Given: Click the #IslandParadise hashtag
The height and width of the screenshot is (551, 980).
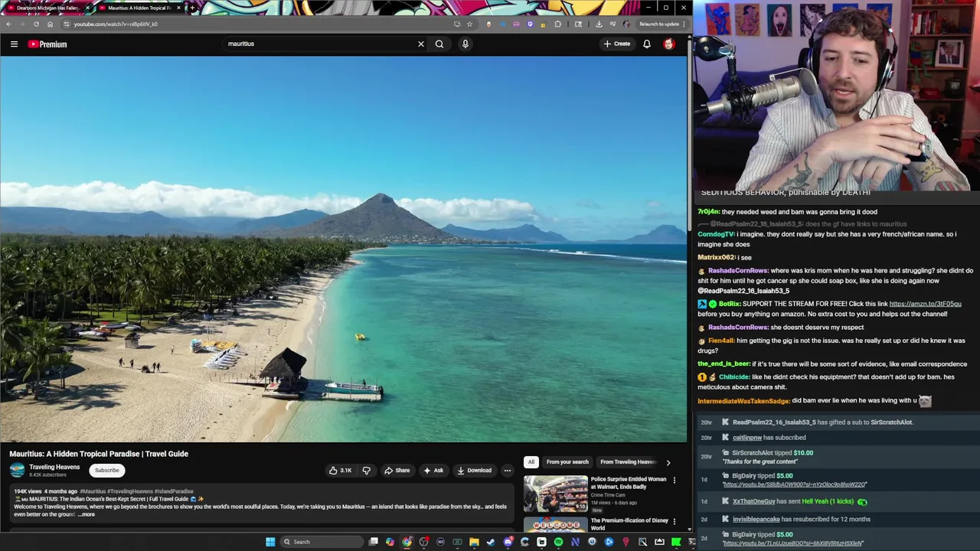Looking at the screenshot, I should [174, 491].
